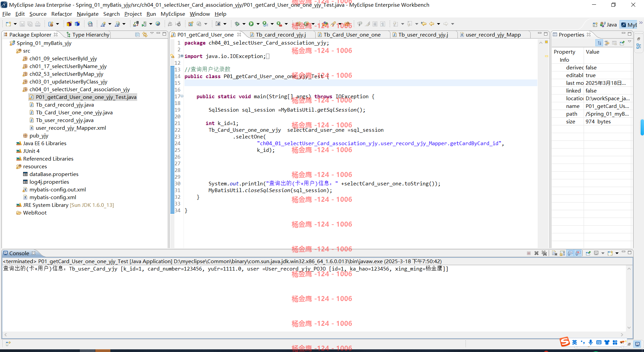Toggle Show Console on standard error change
The height and width of the screenshot is (352, 644).
pos(578,253)
